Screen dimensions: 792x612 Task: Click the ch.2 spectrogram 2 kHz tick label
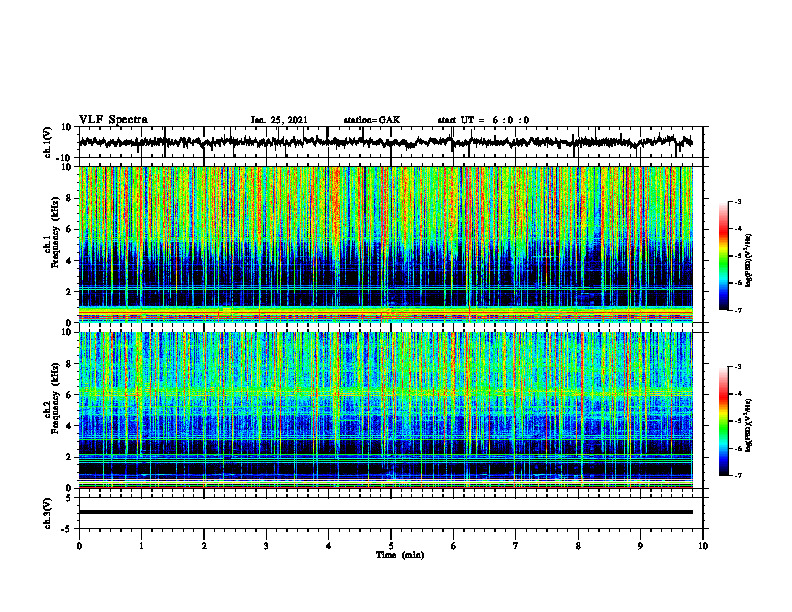coord(70,457)
